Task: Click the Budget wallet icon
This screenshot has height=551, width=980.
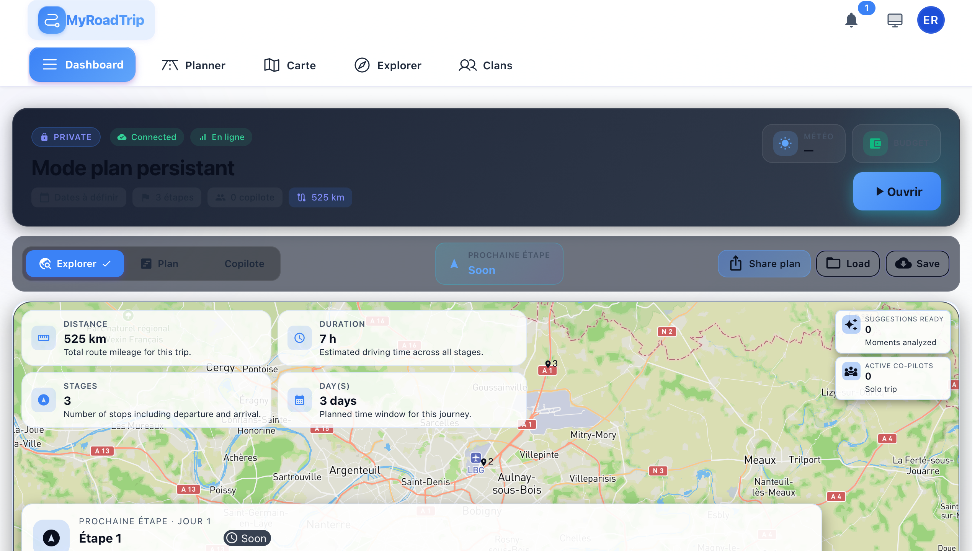Action: coord(875,143)
